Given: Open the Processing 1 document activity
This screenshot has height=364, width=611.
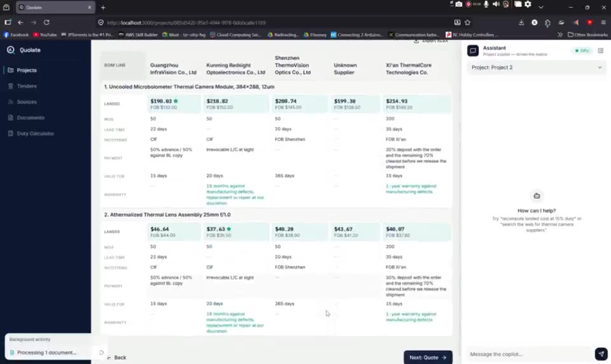Looking at the screenshot, I should [x=55, y=353].
